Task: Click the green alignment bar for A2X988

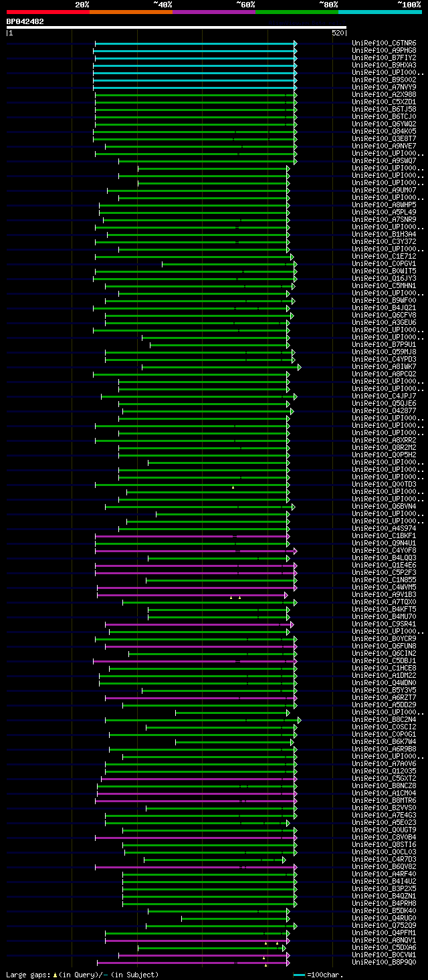Action: point(195,95)
